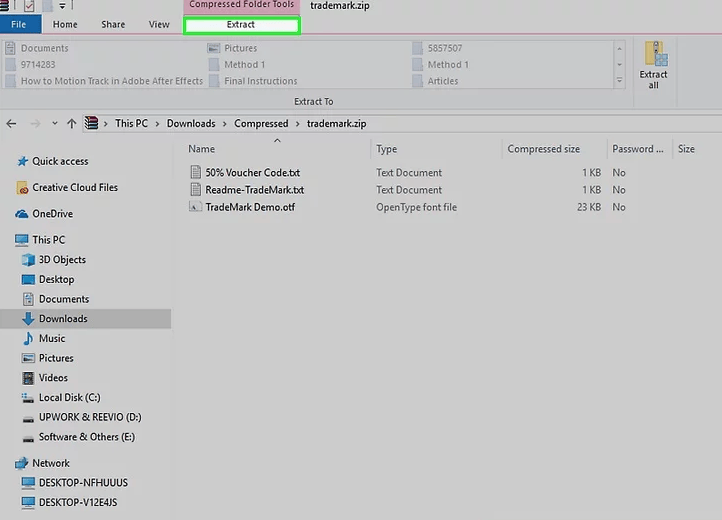Screen dimensions: 722x520
Task: Sort files by Name column header
Action: pyautogui.click(x=202, y=149)
